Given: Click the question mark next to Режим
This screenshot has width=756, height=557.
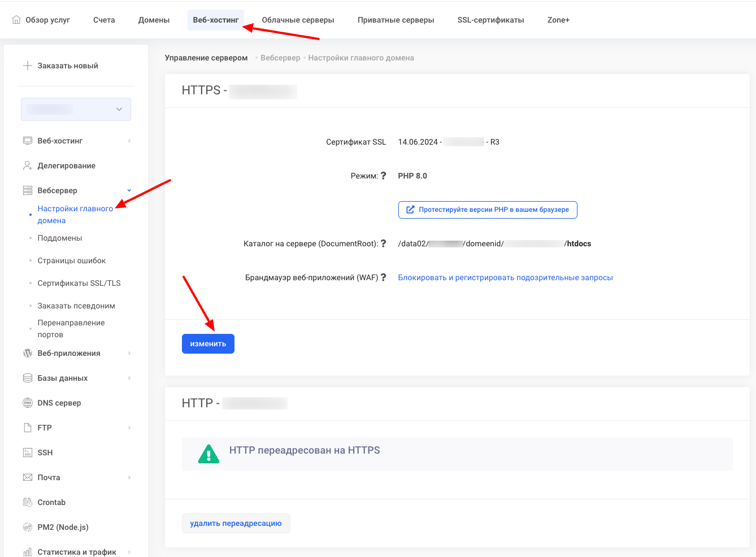Looking at the screenshot, I should point(383,176).
